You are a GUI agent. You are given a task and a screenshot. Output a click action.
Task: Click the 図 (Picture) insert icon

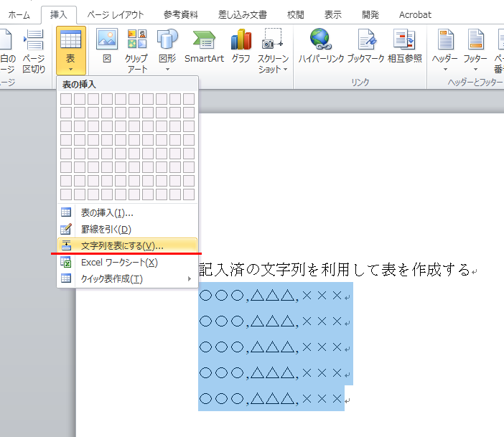point(106,44)
